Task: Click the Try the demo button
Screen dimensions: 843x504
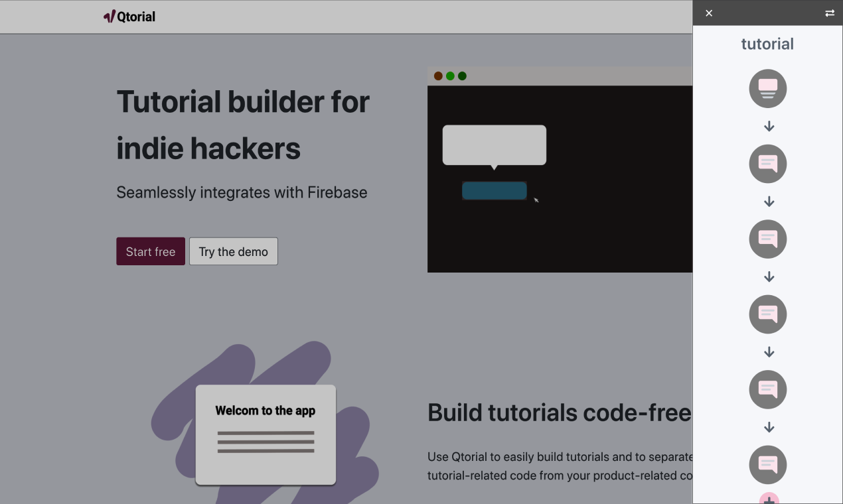Action: pos(234,251)
